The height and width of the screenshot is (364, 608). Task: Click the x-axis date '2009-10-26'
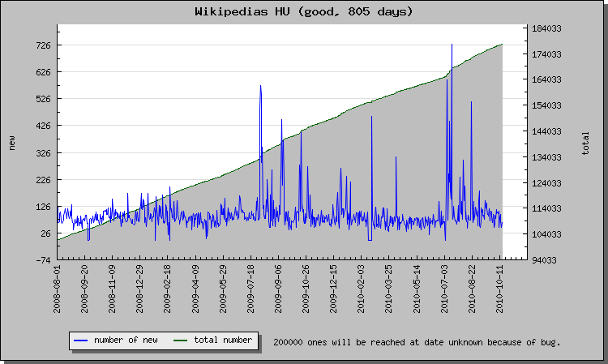(x=306, y=289)
